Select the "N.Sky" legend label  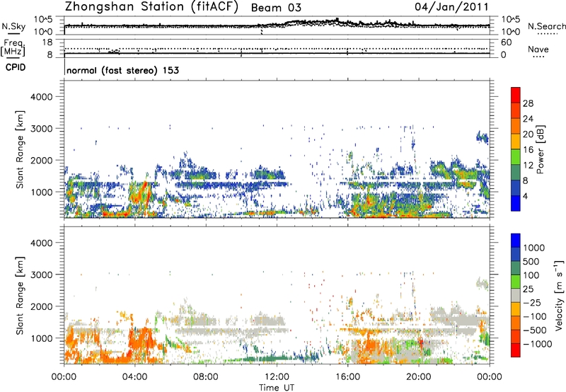click(13, 26)
